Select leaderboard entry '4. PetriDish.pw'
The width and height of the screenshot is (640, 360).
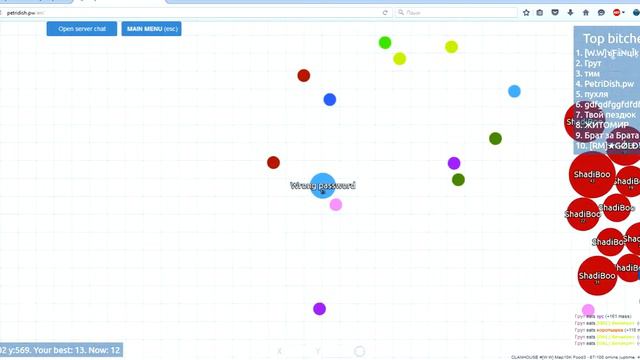click(605, 84)
